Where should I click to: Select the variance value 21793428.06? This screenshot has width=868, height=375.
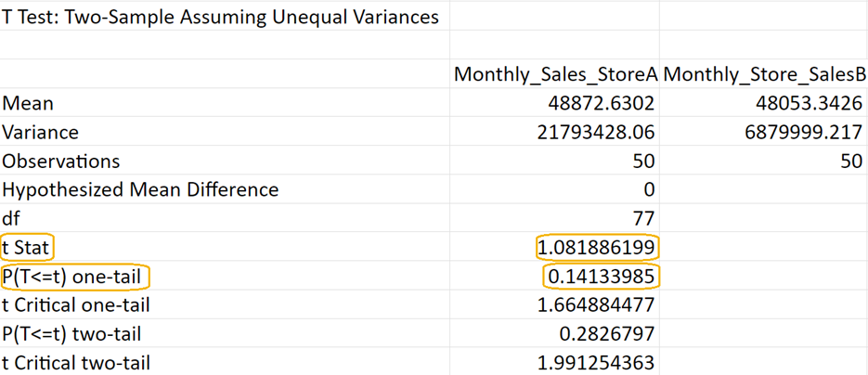point(596,132)
